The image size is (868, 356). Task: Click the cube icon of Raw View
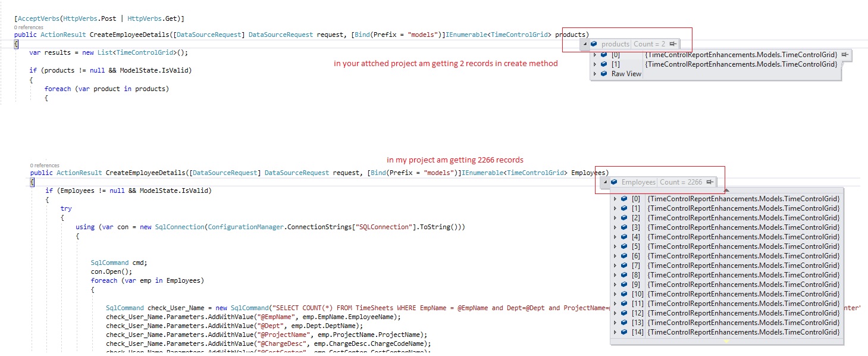603,74
